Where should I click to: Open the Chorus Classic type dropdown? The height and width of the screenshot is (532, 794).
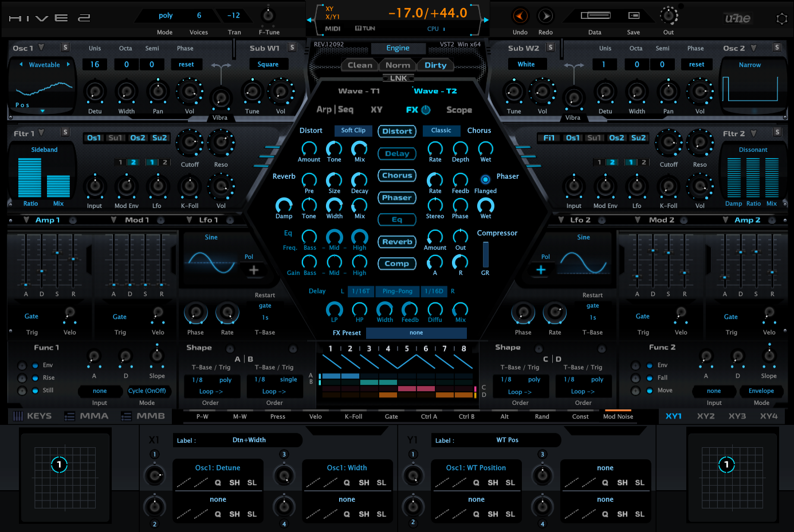coord(441,131)
